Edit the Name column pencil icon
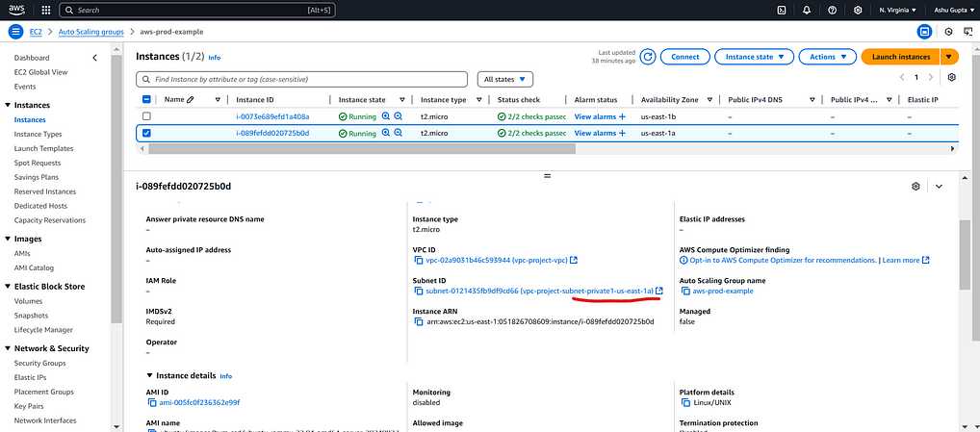This screenshot has height=432, width=980. click(191, 99)
